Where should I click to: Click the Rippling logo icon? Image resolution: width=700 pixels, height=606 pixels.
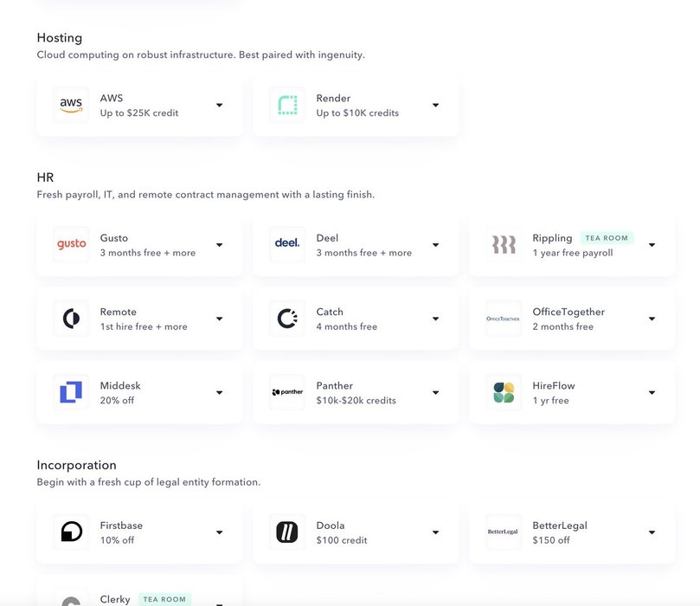tap(504, 244)
